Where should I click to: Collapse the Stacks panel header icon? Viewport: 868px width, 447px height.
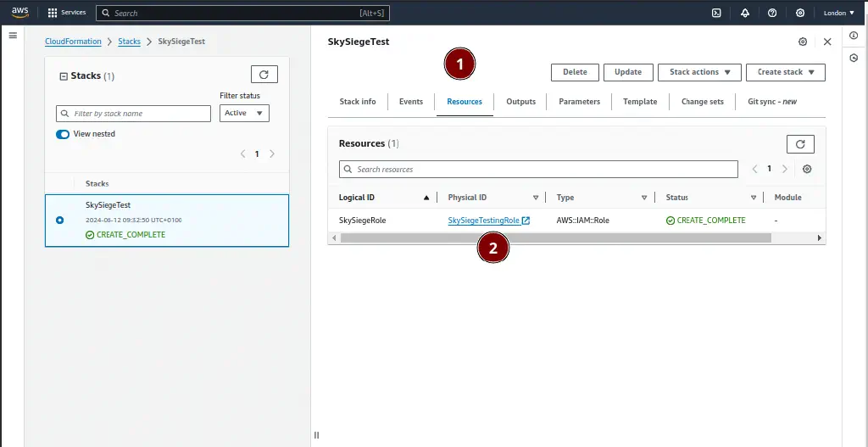coord(63,76)
